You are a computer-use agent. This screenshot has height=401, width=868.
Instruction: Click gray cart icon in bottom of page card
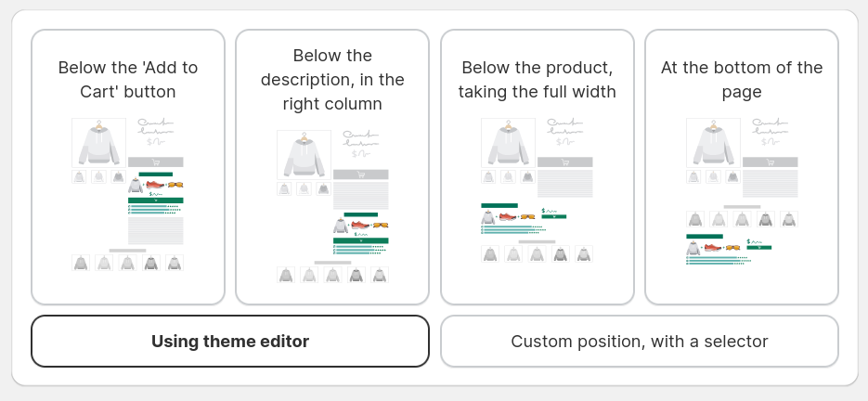point(770,162)
